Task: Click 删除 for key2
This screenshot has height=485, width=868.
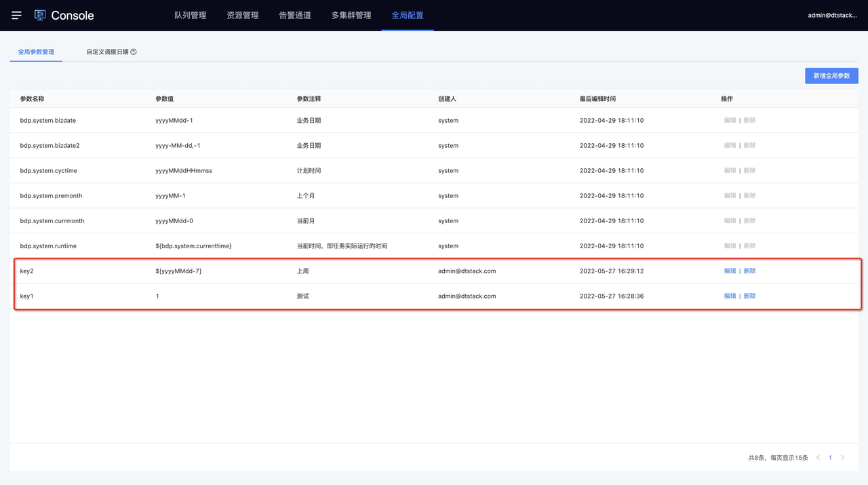Action: (x=749, y=271)
